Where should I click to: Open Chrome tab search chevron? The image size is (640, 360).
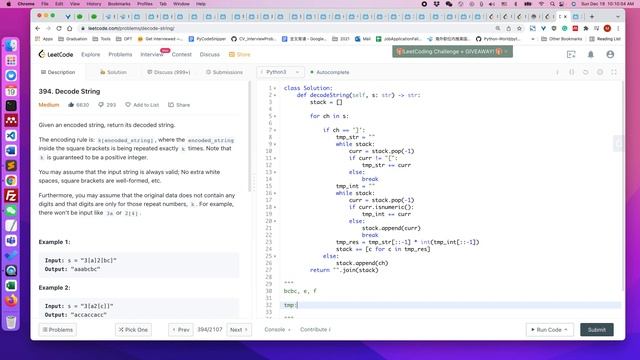[618, 17]
